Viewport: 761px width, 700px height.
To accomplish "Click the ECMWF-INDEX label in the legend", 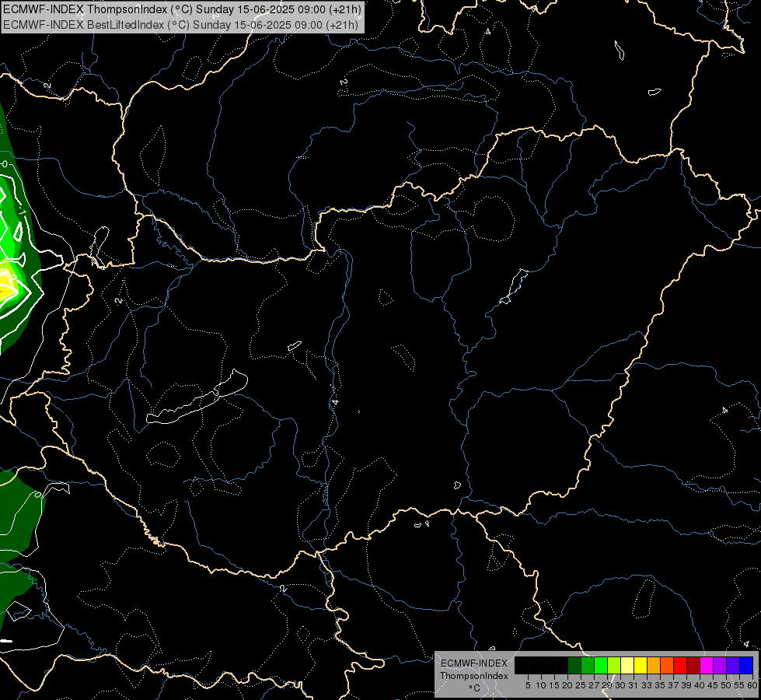I will click(474, 663).
